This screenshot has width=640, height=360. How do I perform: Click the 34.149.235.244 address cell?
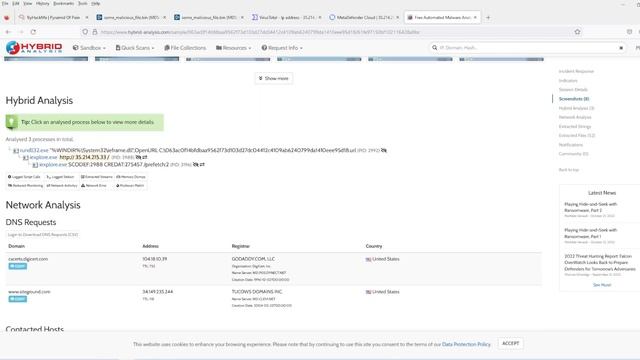click(158, 292)
